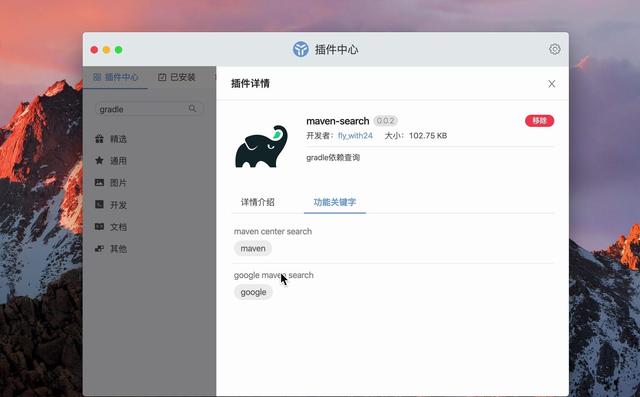Screen dimensions: 640x397
Task: Switch to 已安装 installed tab
Action: (177, 77)
